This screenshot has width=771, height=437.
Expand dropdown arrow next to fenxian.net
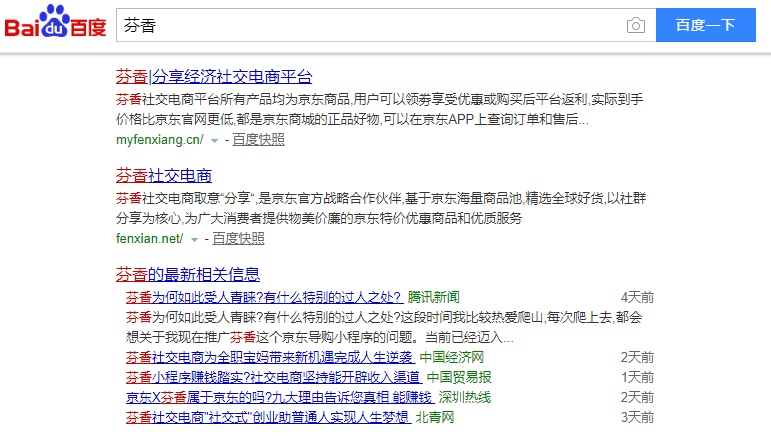tap(194, 239)
